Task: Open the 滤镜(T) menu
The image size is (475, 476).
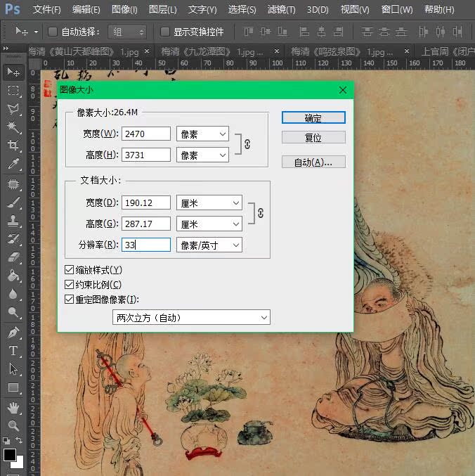Action: tap(281, 10)
